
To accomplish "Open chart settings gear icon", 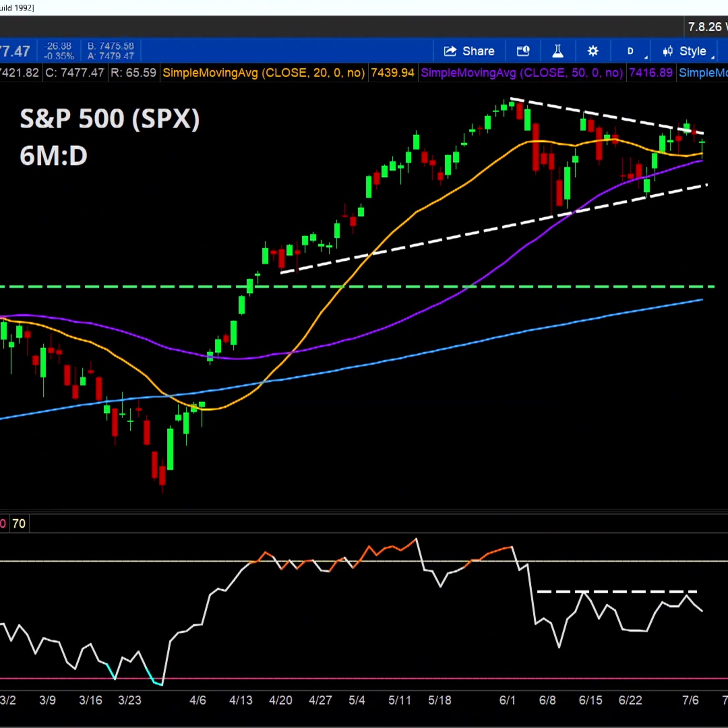I will pyautogui.click(x=593, y=51).
